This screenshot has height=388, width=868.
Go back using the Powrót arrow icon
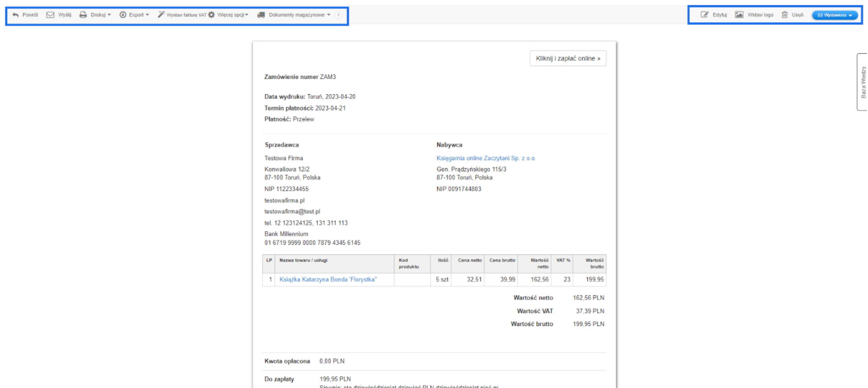[x=15, y=15]
